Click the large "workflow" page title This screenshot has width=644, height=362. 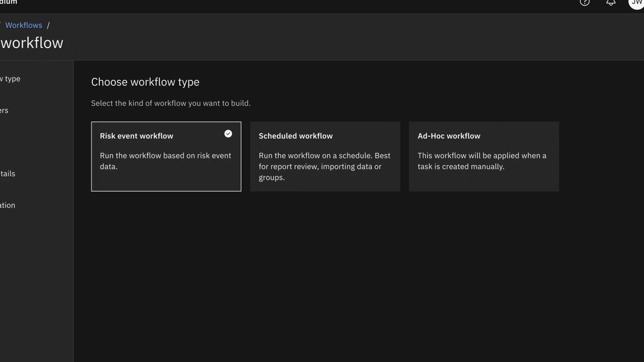(x=32, y=43)
